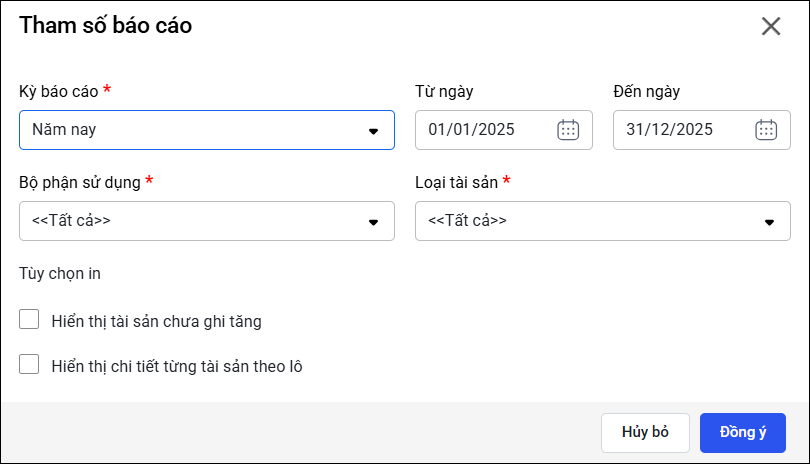Click the Bộ phận sử dụng dropdown arrow
Screen dimensions: 810x464
click(373, 221)
